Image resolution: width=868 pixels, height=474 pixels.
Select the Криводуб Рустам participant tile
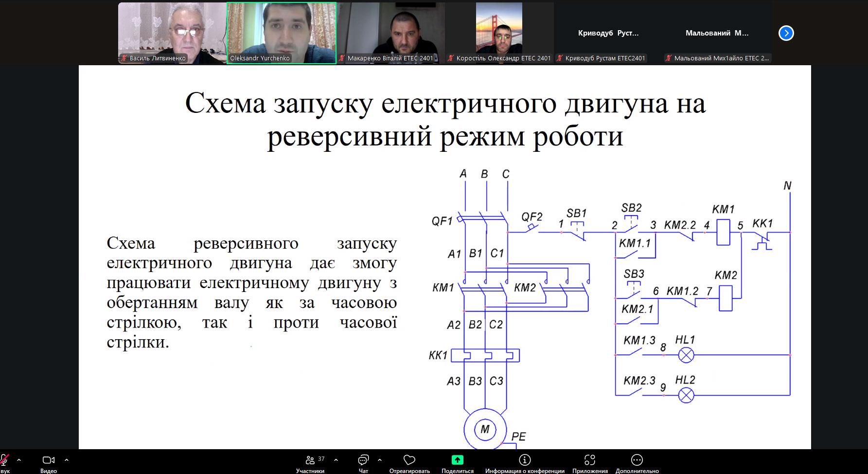pyautogui.click(x=608, y=33)
